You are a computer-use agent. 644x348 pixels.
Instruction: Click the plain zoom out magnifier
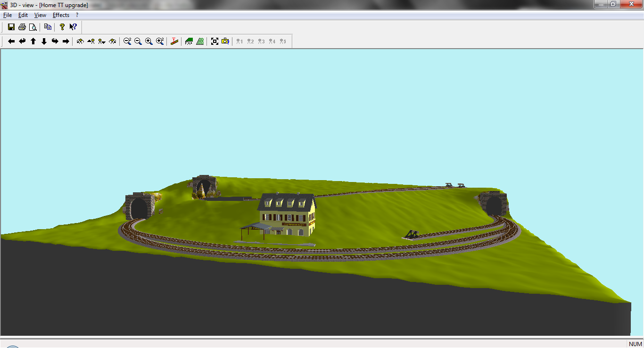tap(138, 41)
